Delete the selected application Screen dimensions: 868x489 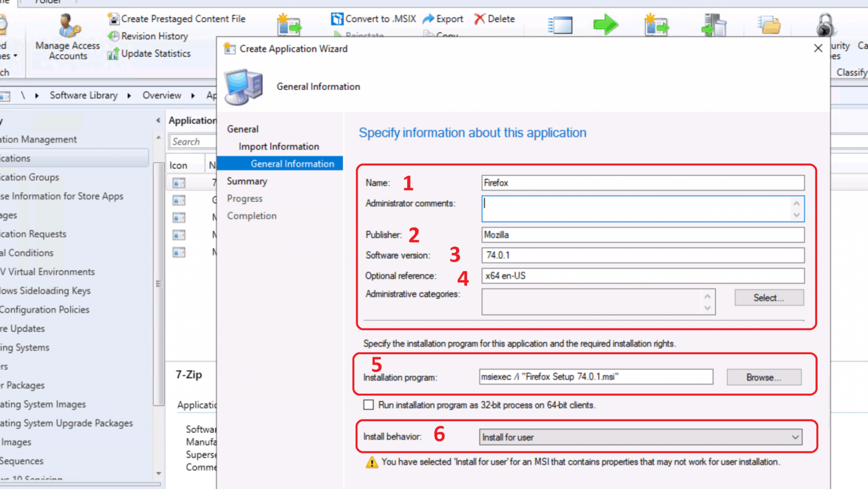click(493, 19)
